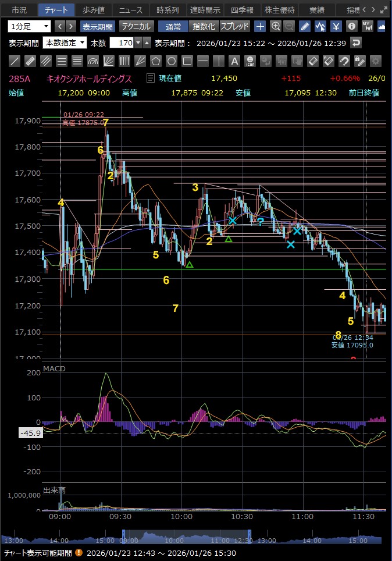Switch to the 四季報 tab
Image resolution: width=392 pixels, height=561 pixels.
click(242, 10)
